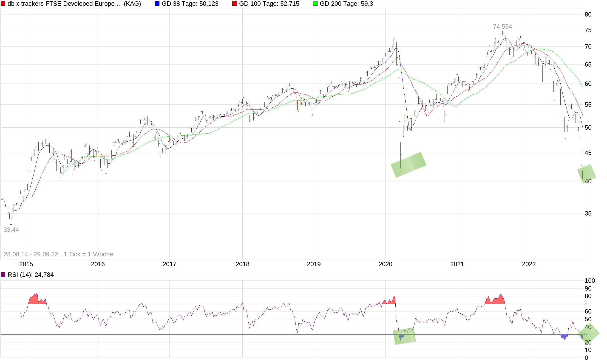Click the green GD 200 Tage legend icon
Screen dimensions: 607x364
tap(315, 3)
